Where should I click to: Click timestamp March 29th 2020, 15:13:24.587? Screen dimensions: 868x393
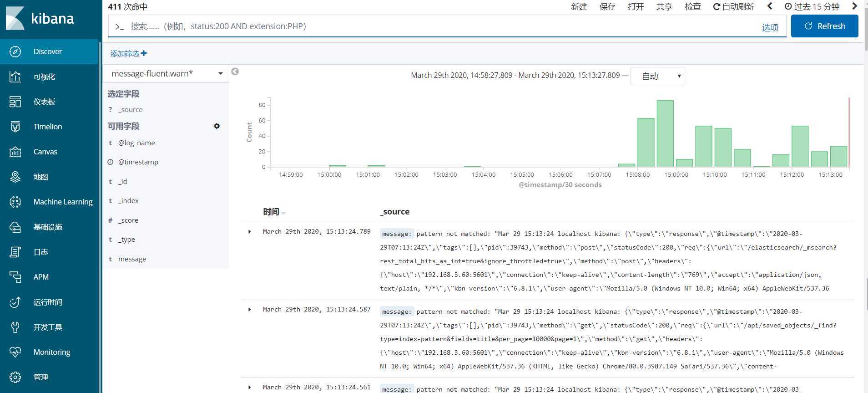(317, 309)
